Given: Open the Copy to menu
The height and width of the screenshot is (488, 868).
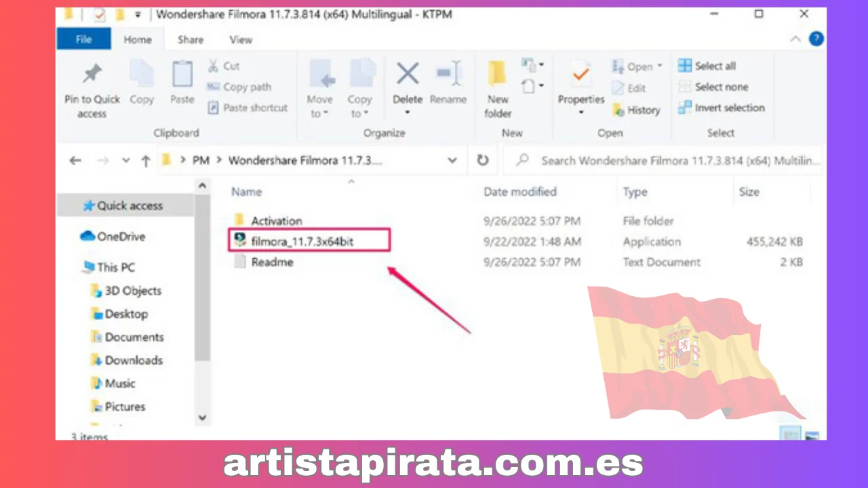Looking at the screenshot, I should tap(359, 106).
